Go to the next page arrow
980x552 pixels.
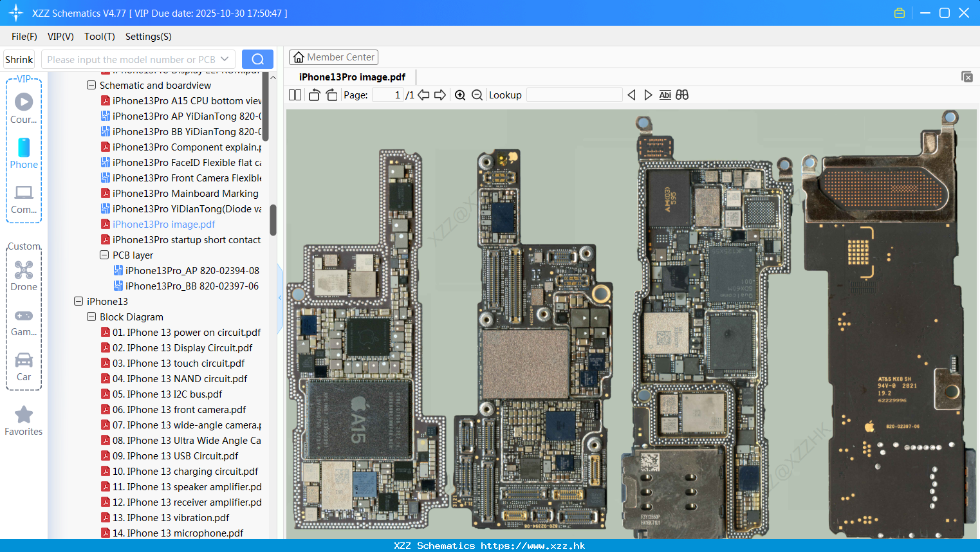[x=440, y=95]
